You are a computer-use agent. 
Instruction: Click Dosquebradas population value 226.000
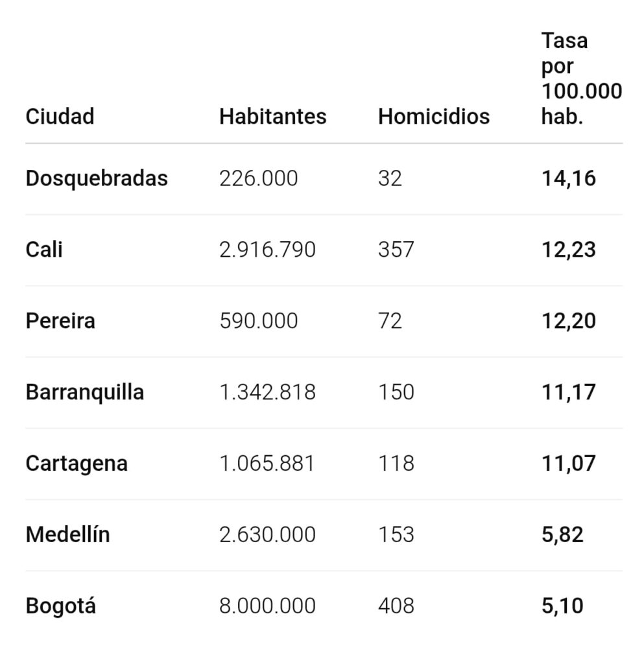tap(258, 178)
